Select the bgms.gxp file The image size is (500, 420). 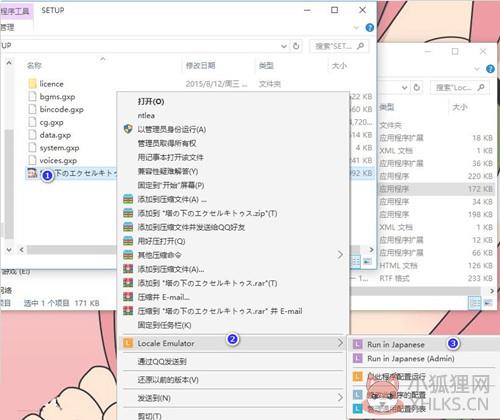coord(57,97)
